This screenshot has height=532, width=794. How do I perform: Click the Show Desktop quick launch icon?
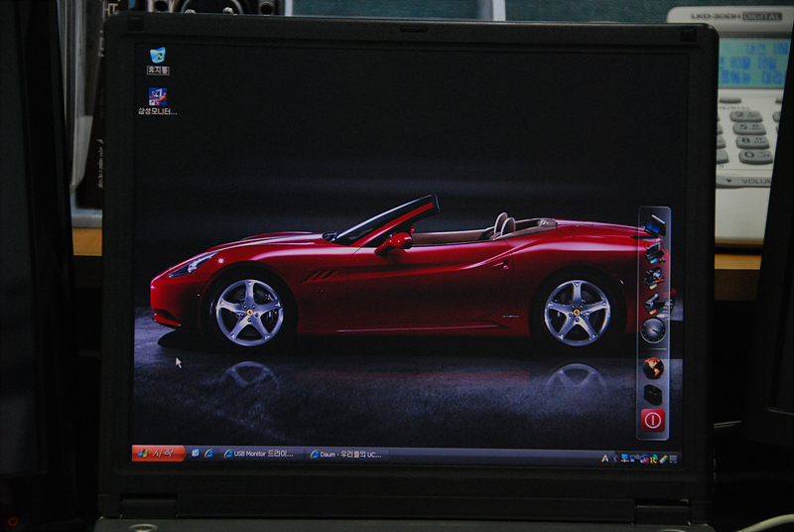click(196, 453)
